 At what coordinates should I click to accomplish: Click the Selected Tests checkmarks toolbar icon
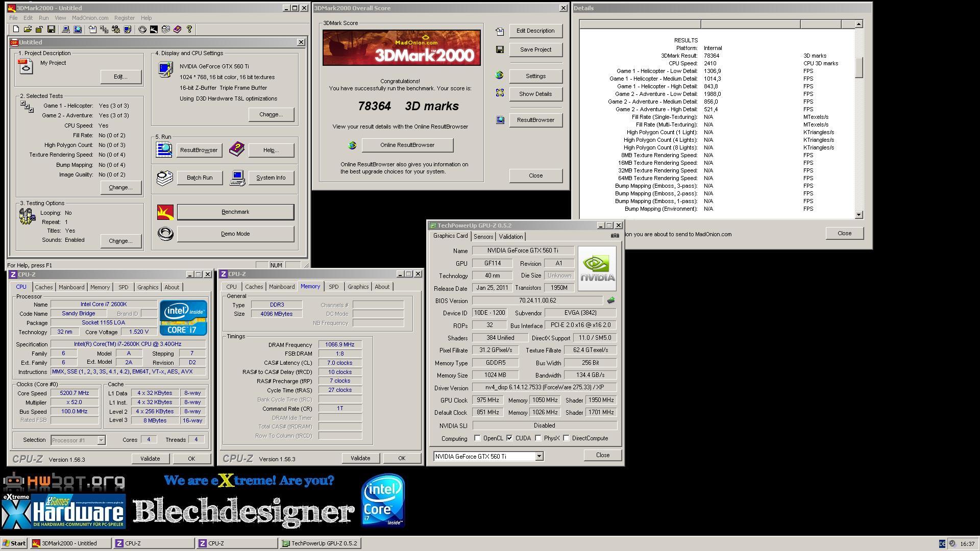pos(104,30)
